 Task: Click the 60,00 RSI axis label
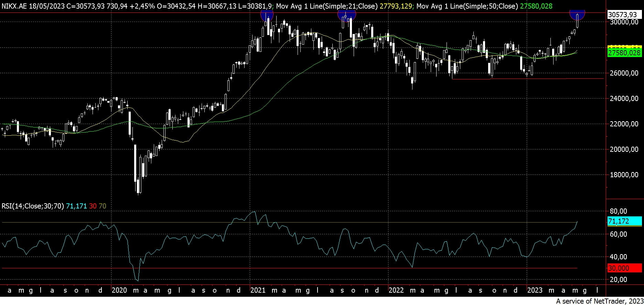click(618, 234)
